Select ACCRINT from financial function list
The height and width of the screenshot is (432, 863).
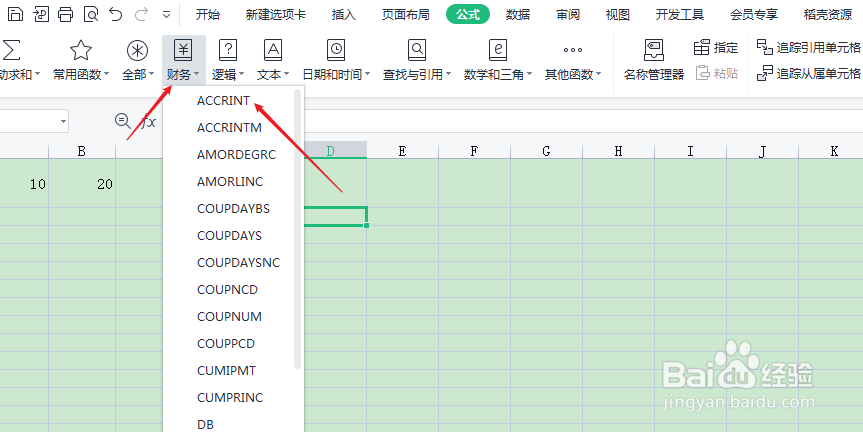[223, 101]
